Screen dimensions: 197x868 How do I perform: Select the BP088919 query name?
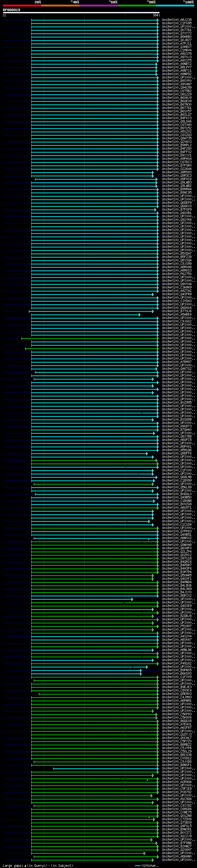click(x=11, y=10)
